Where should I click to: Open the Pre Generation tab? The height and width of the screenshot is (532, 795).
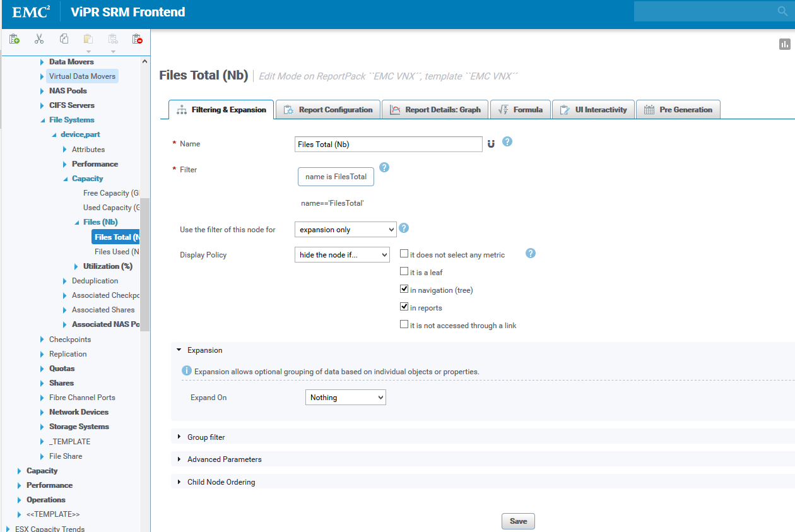coord(678,110)
